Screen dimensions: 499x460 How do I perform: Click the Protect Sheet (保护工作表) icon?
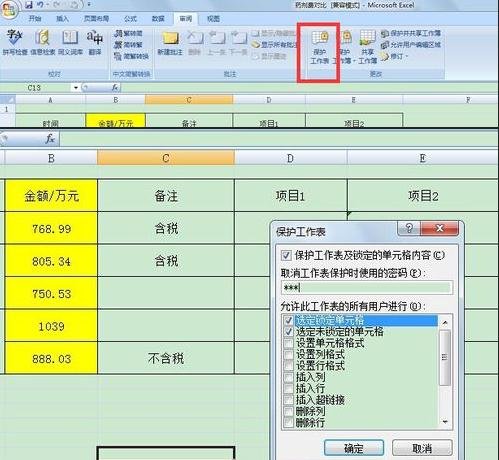[320, 47]
